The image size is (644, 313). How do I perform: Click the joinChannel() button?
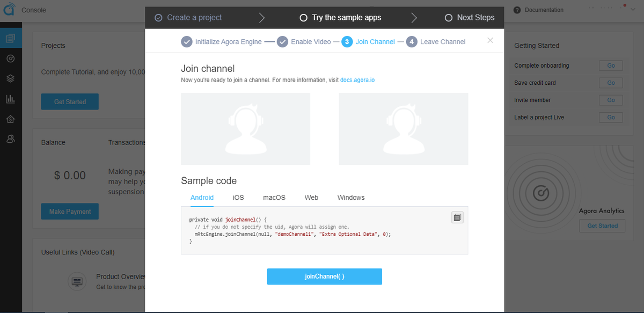point(325,276)
